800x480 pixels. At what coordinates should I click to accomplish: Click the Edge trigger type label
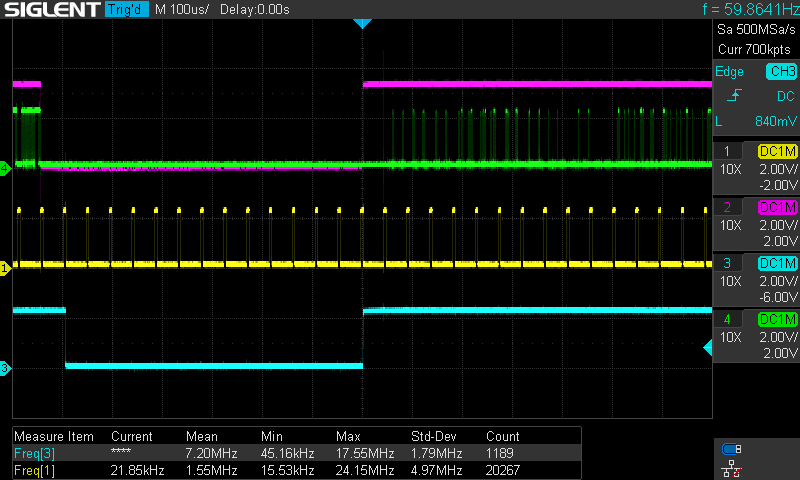point(729,71)
